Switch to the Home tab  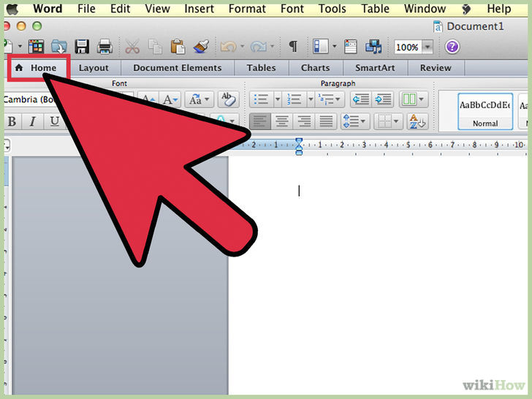pyautogui.click(x=39, y=68)
